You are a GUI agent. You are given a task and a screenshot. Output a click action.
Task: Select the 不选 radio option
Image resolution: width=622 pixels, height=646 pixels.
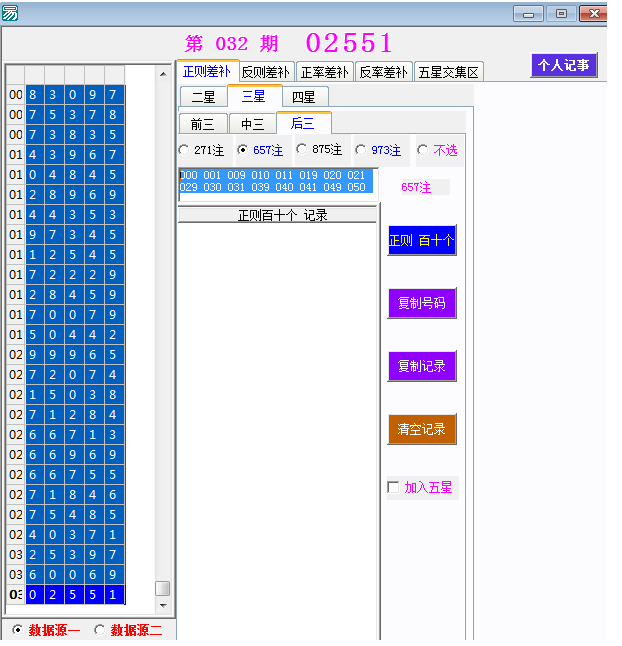click(x=422, y=150)
